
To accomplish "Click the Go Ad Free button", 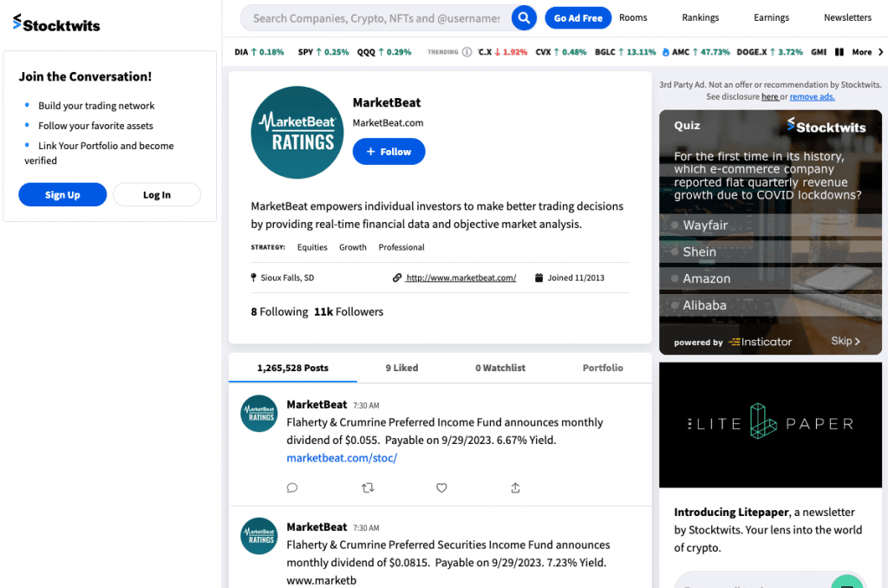I will (x=578, y=17).
